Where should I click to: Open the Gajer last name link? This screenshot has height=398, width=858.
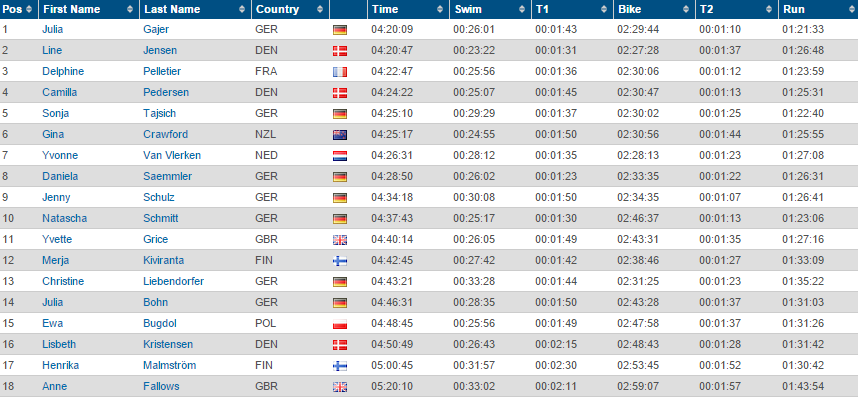coord(156,30)
